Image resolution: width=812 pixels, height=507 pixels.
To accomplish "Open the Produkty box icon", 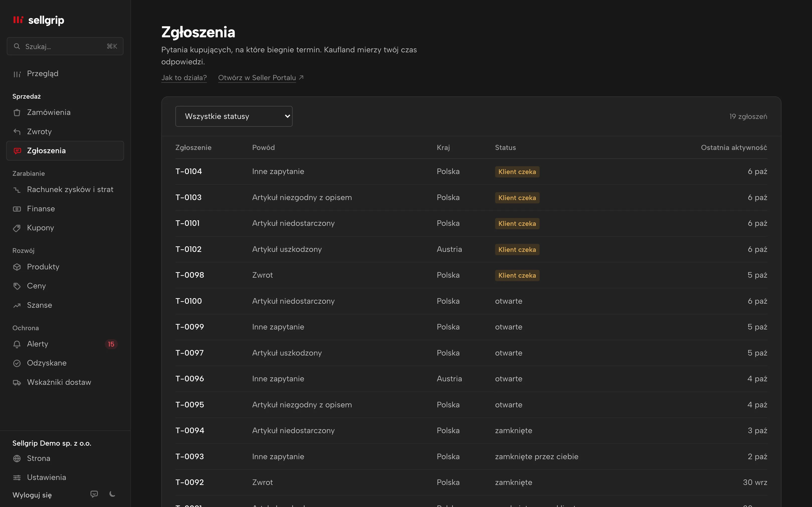I will pos(17,267).
